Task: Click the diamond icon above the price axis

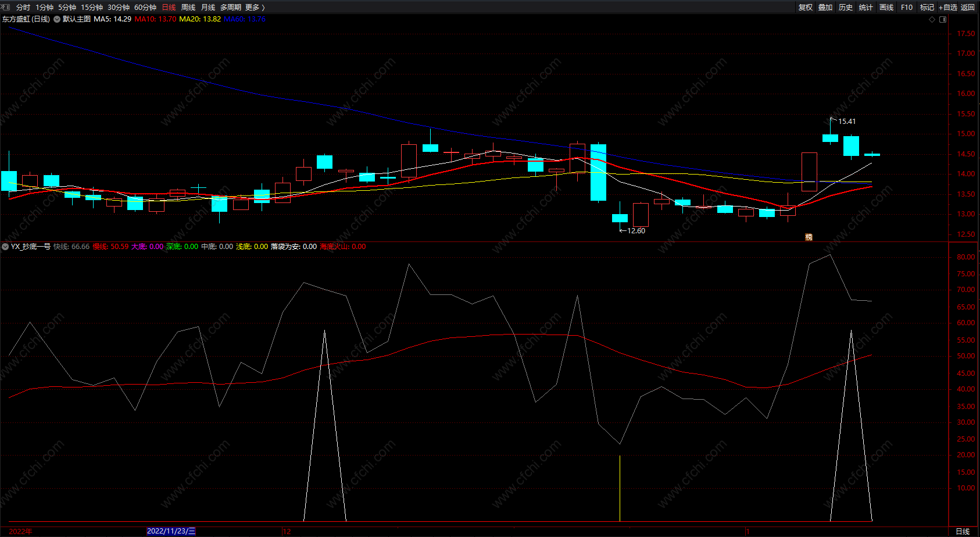Action: tap(932, 19)
